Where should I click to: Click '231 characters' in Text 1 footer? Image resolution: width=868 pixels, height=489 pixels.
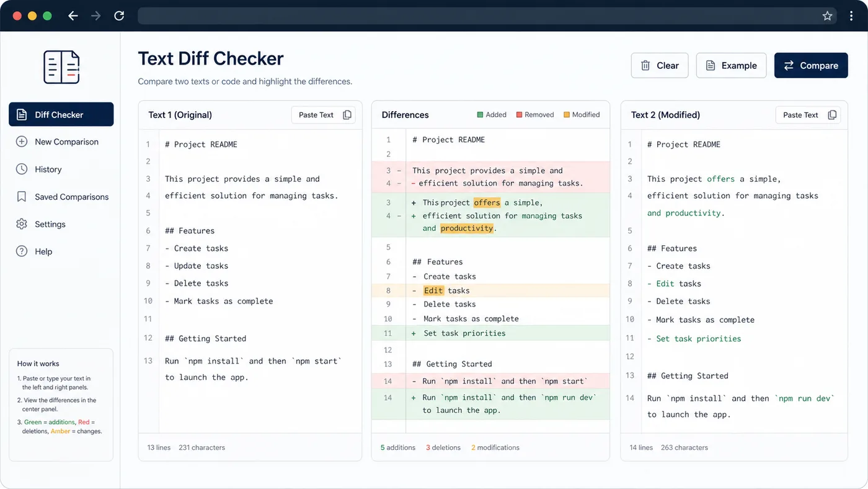(202, 447)
